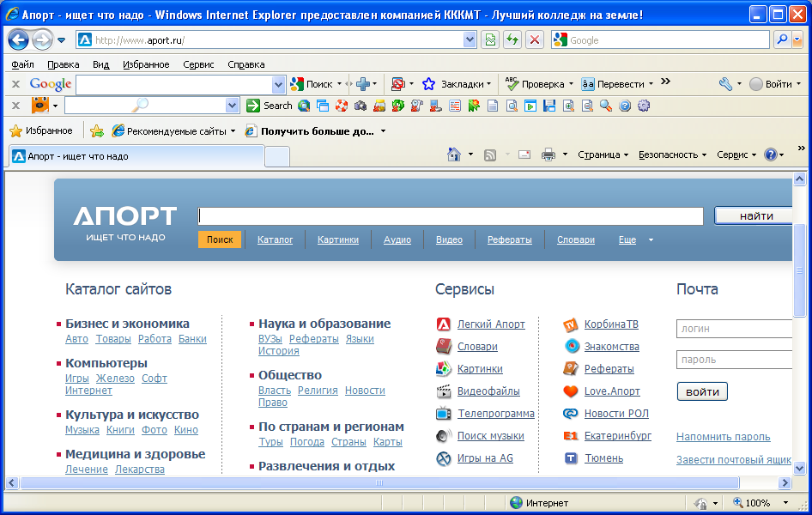The image size is (812, 515).
Task: Click the найти search button
Action: click(754, 215)
